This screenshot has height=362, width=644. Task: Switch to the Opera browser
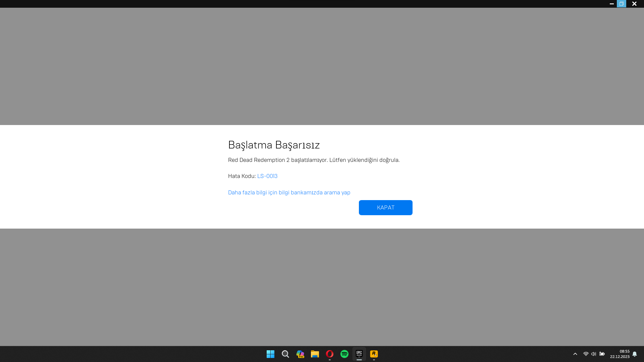329,354
